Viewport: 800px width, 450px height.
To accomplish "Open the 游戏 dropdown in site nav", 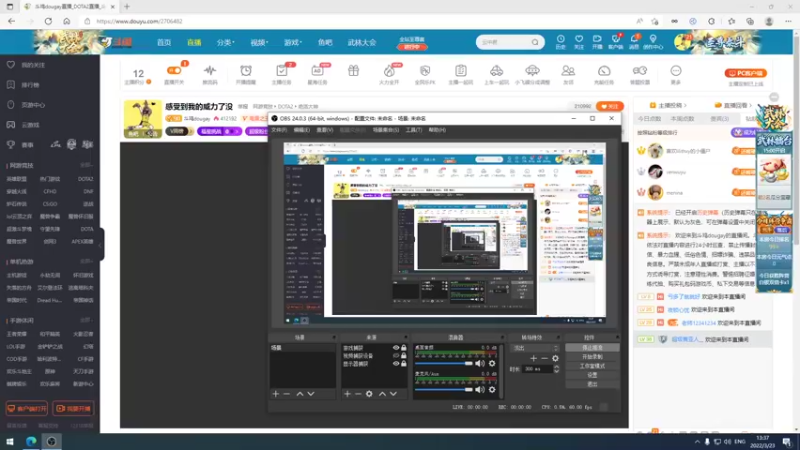I will tap(293, 42).
